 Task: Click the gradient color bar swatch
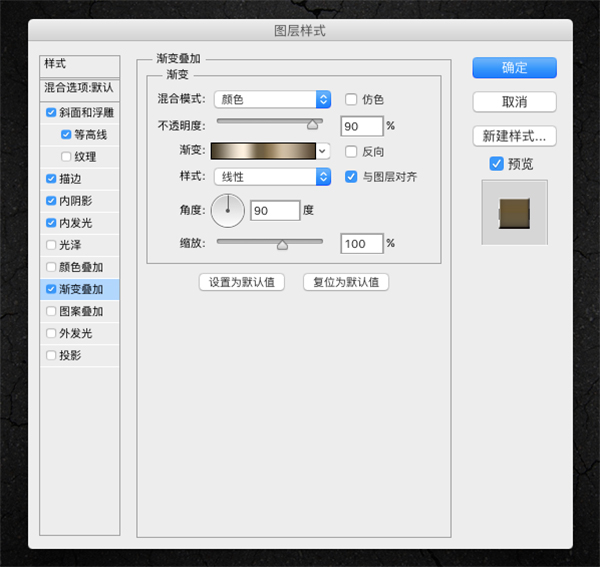(x=264, y=151)
